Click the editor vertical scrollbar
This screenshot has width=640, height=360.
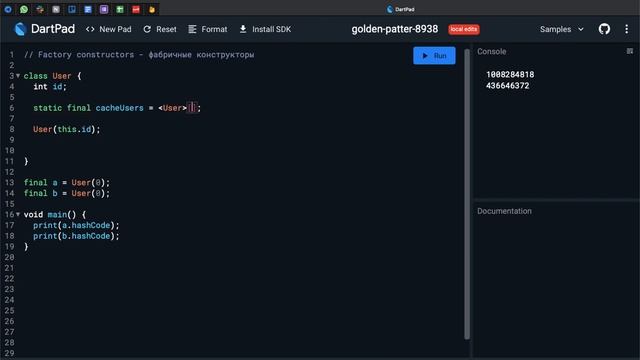(x=467, y=194)
